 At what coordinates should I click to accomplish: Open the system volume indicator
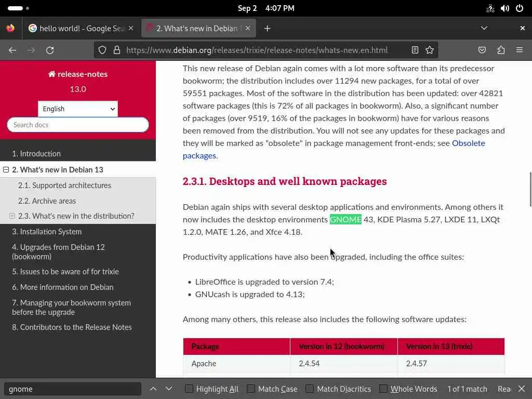(505, 8)
